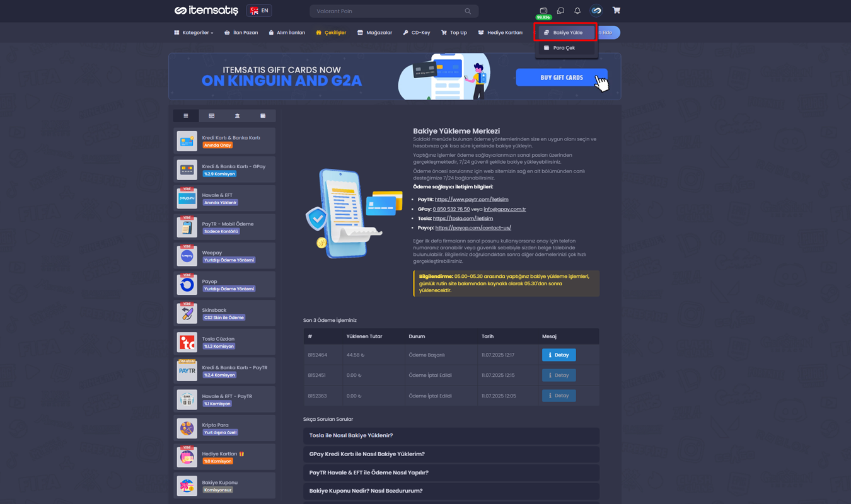Screen dimensions: 851x504
Task: Choose Skinsback CS2 skin payment
Action: [224, 314]
